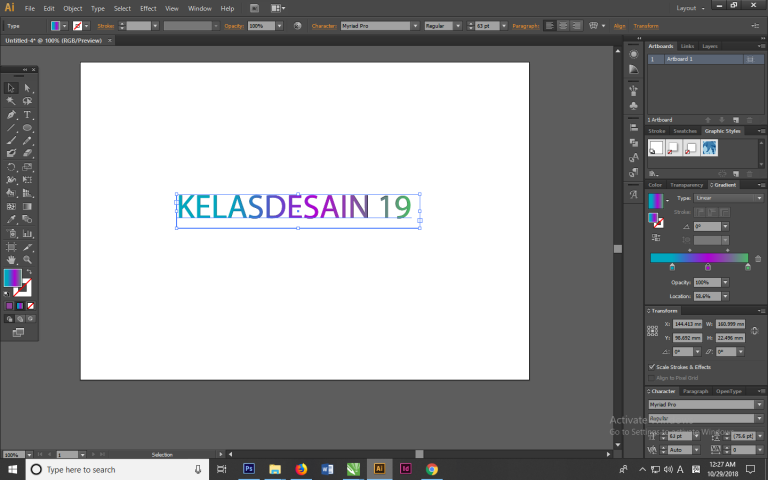The image size is (768, 480).
Task: Click the blue elephant graphic style thumbnail
Action: click(709, 148)
